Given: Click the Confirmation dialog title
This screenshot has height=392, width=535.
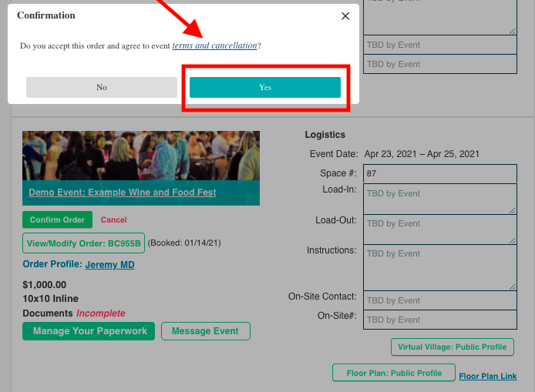Looking at the screenshot, I should pos(46,15).
